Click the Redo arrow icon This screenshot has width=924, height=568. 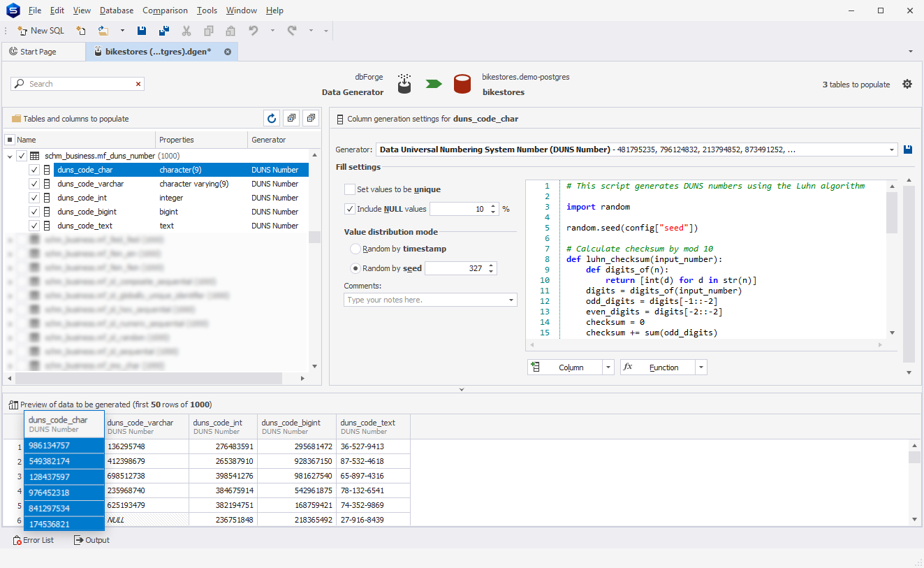[x=292, y=31]
